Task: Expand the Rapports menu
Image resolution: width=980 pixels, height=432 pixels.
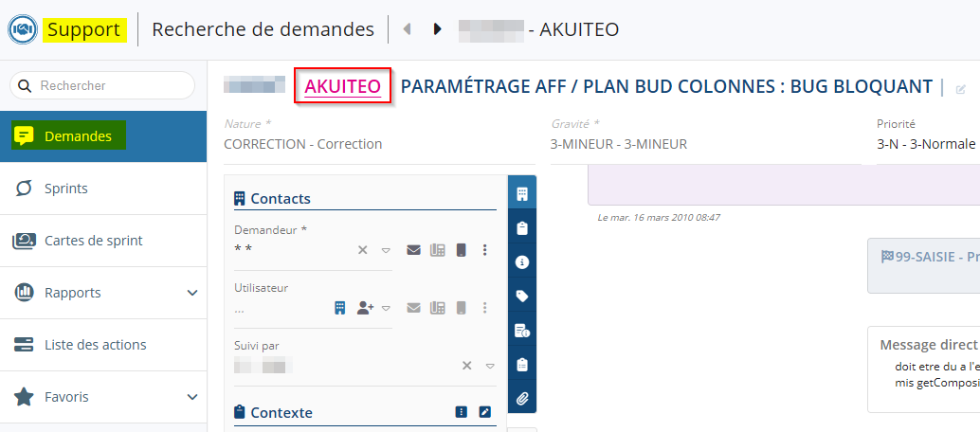Action: click(x=192, y=293)
